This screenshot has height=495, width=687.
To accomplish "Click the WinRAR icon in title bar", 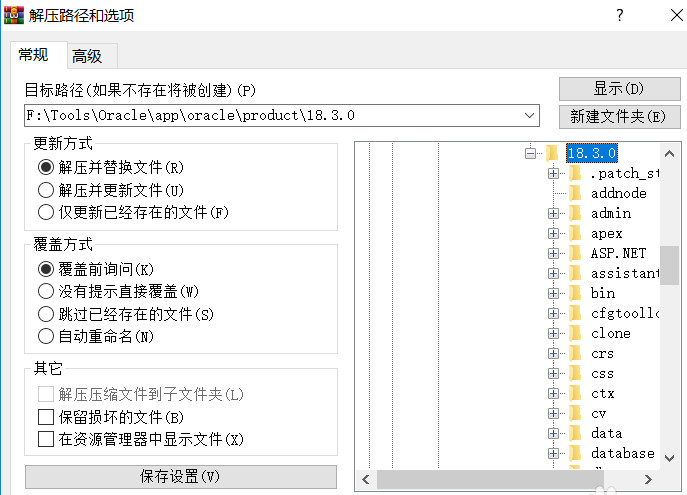I will [x=13, y=15].
